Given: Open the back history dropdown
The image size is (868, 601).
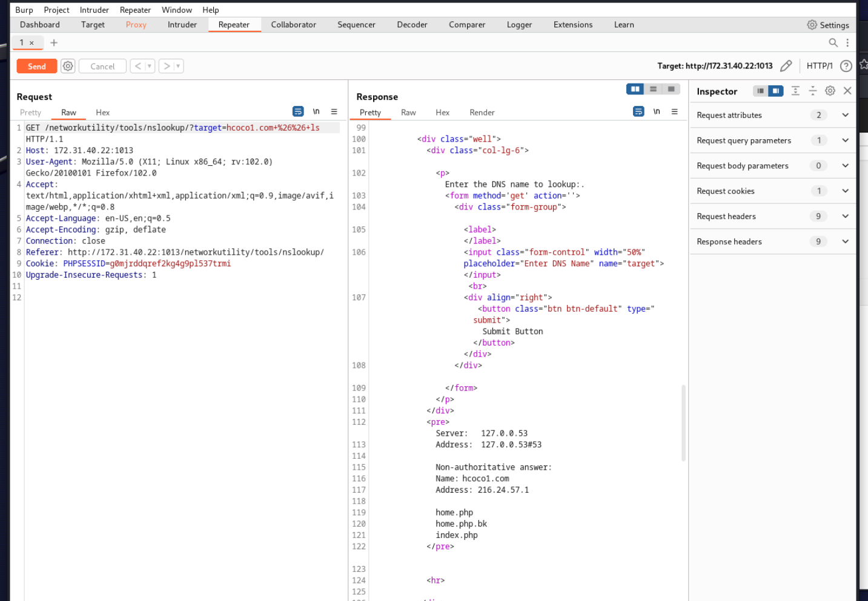Looking at the screenshot, I should click(150, 66).
